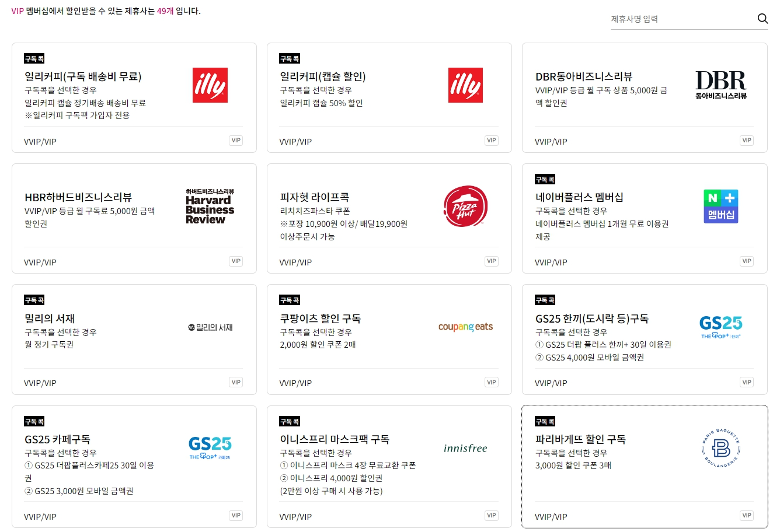Open the 쿠팡이츠 할인 구독 title
Image resolution: width=780 pixels, height=532 pixels.
(x=321, y=318)
